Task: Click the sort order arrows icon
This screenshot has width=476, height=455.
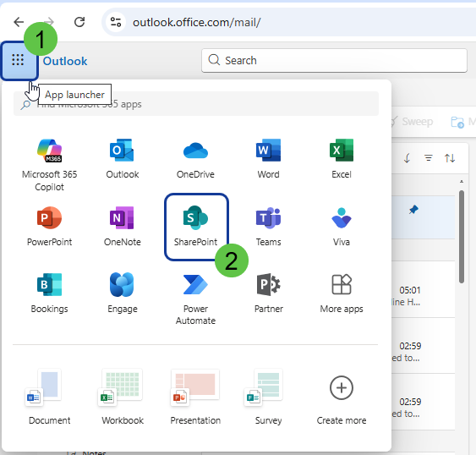Action: [x=450, y=158]
